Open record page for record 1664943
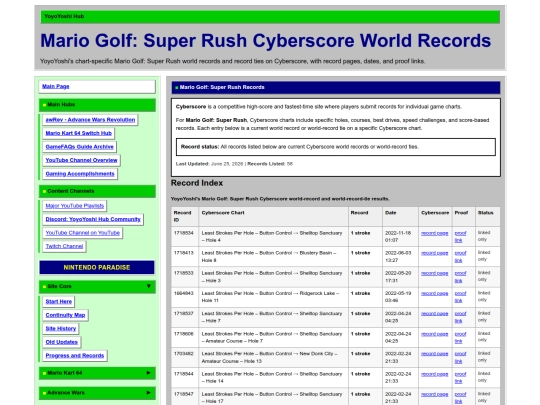The image size is (540, 405). click(x=435, y=294)
